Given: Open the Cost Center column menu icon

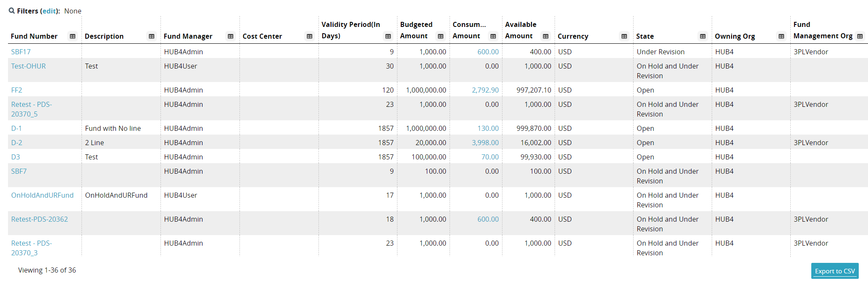Looking at the screenshot, I should click(x=310, y=37).
